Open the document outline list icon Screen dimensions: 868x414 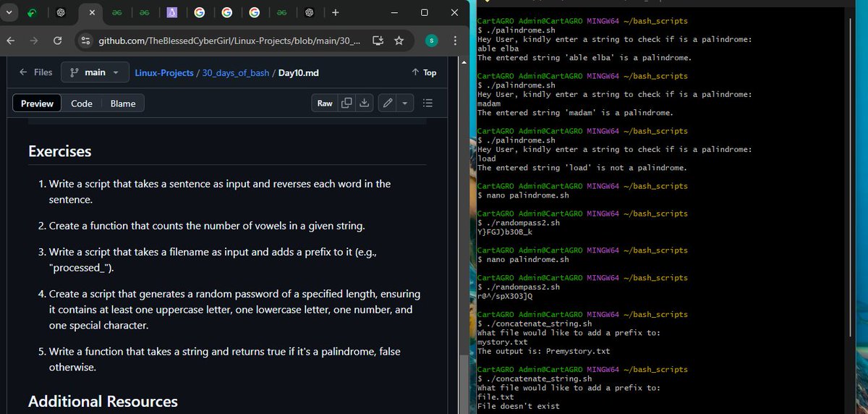[427, 103]
